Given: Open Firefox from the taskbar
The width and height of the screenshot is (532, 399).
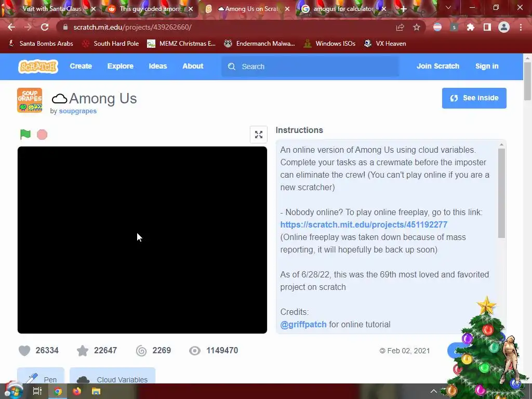Looking at the screenshot, I should coord(77,391).
